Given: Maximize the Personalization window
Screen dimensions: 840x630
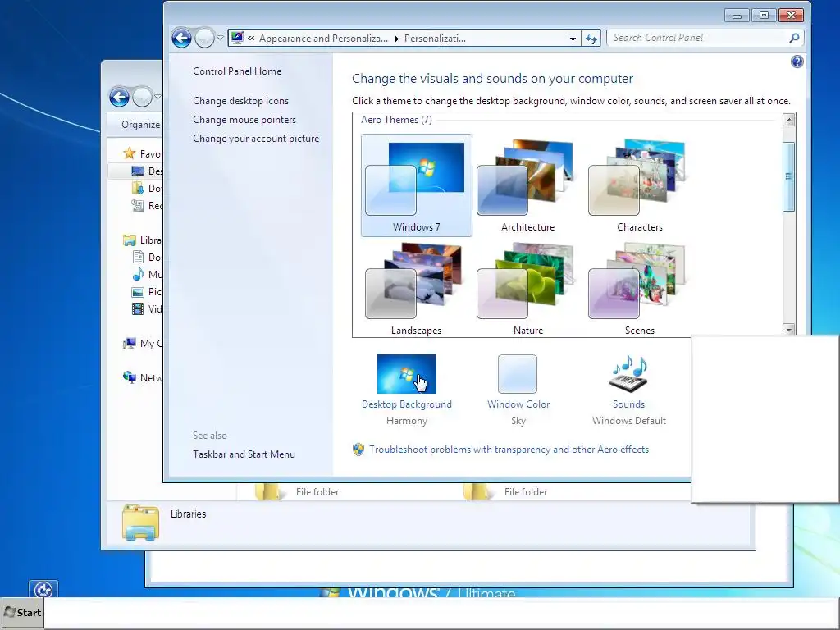Looking at the screenshot, I should pos(764,16).
